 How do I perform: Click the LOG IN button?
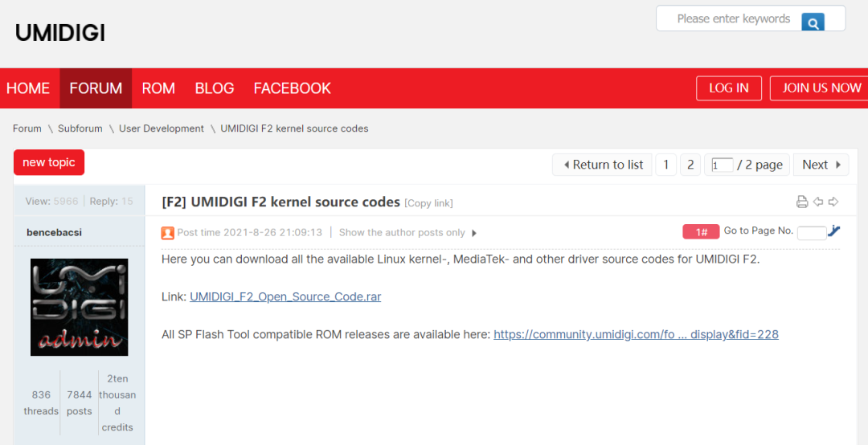pyautogui.click(x=729, y=88)
